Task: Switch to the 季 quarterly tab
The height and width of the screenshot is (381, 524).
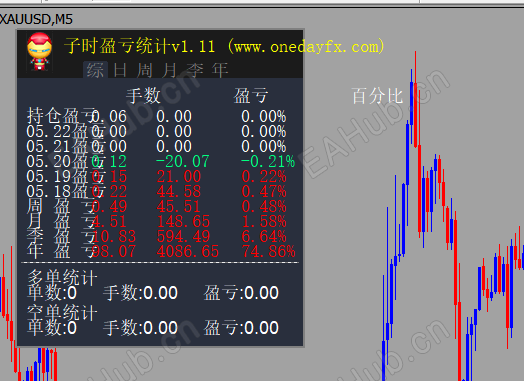Action: click(195, 70)
